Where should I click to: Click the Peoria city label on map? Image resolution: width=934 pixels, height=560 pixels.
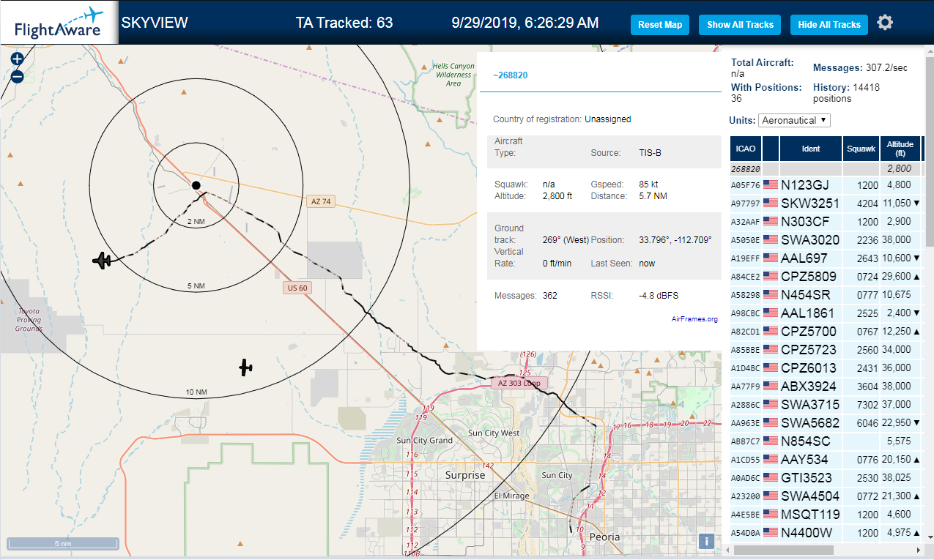[604, 537]
